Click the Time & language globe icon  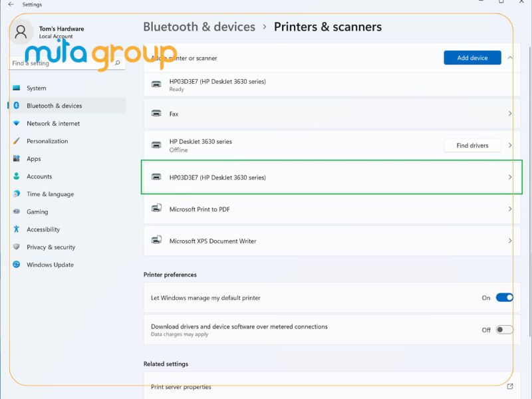[16, 194]
